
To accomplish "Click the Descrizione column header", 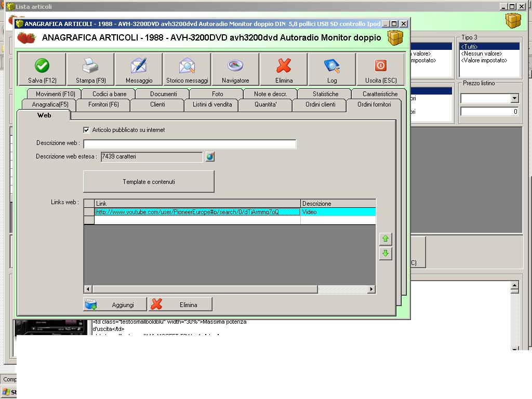I will tap(338, 204).
